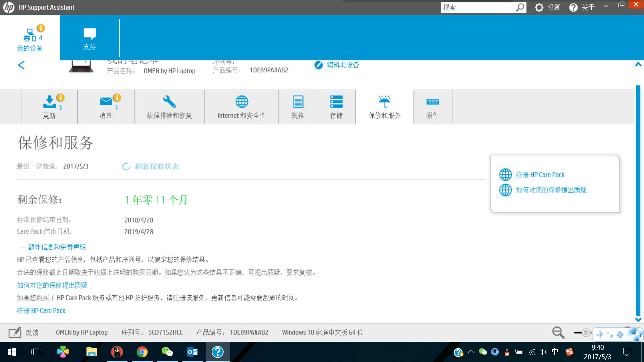Image resolution: width=644 pixels, height=362 pixels.
Task: Click the 反馈 feedback pencil icon
Action: [15, 332]
